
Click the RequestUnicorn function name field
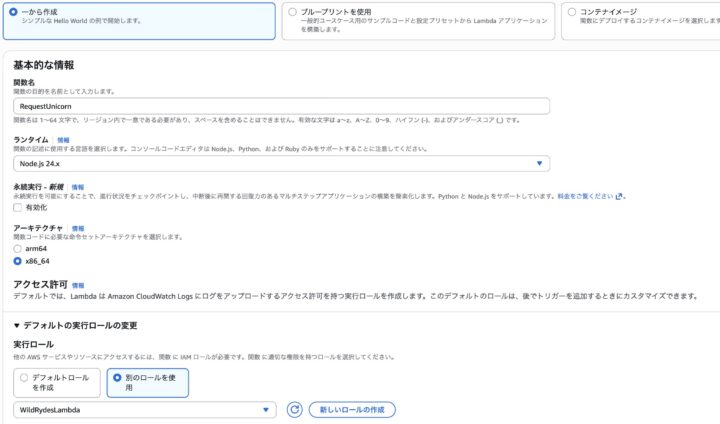coord(282,106)
